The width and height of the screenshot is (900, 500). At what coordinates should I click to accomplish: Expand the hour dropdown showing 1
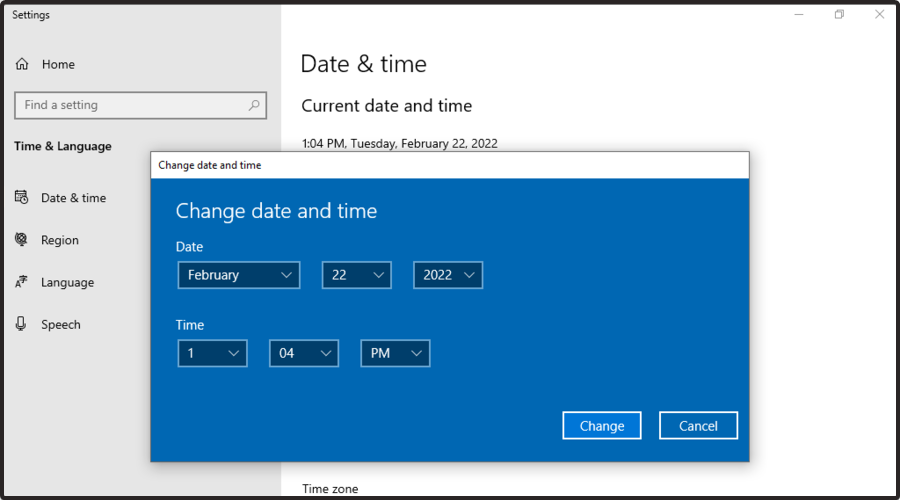click(212, 353)
